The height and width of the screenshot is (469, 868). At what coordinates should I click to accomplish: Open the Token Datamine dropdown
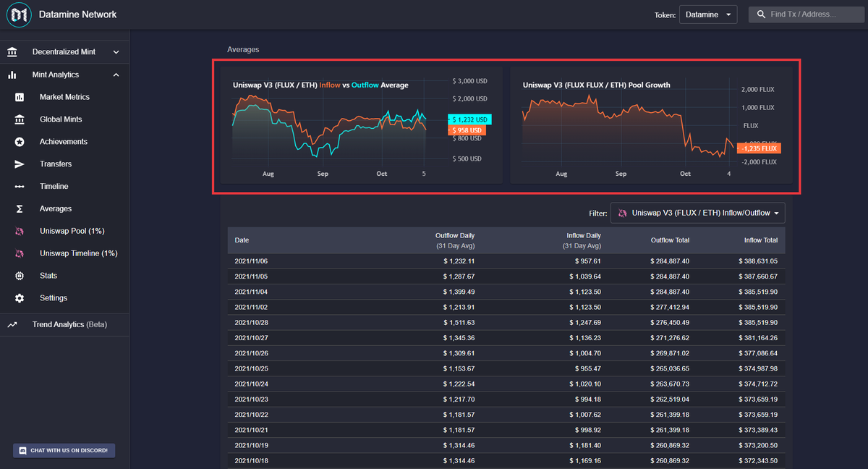(707, 14)
